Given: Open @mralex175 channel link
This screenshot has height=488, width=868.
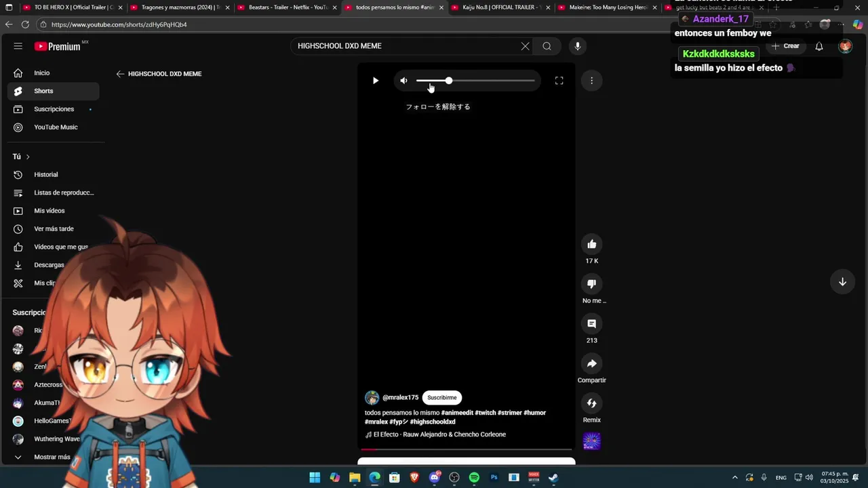Looking at the screenshot, I should point(400,398).
